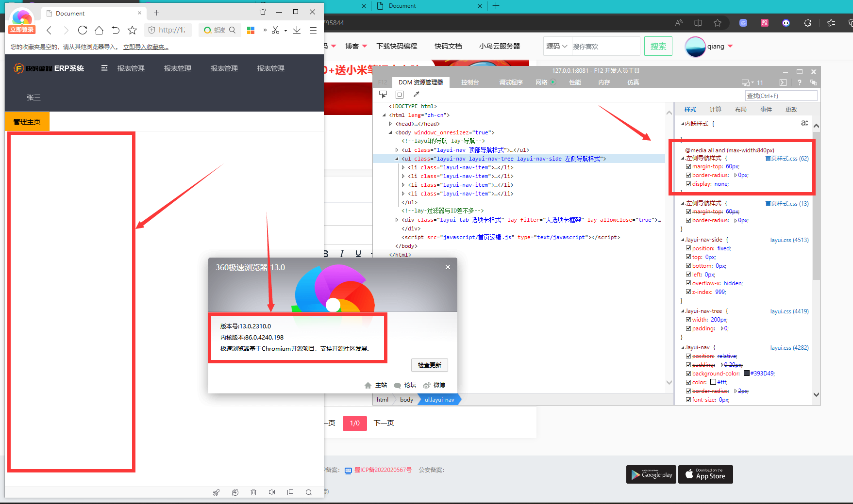Open the favorites list star icon in Edge
The height and width of the screenshot is (504, 853).
click(x=831, y=23)
